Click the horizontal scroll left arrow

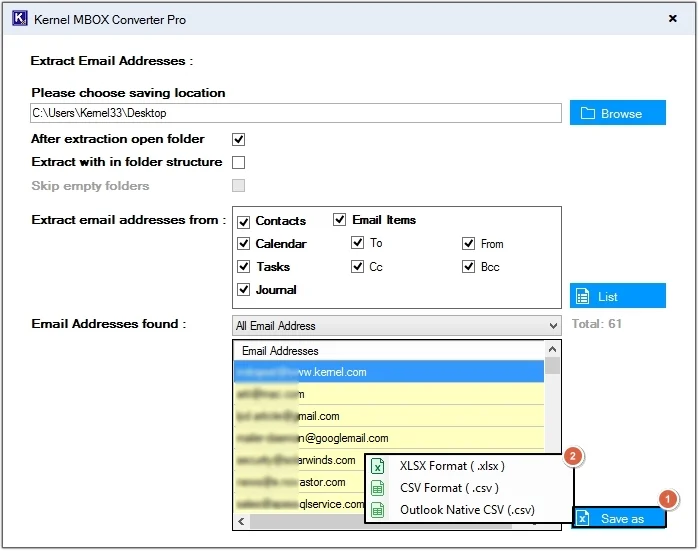[241, 522]
